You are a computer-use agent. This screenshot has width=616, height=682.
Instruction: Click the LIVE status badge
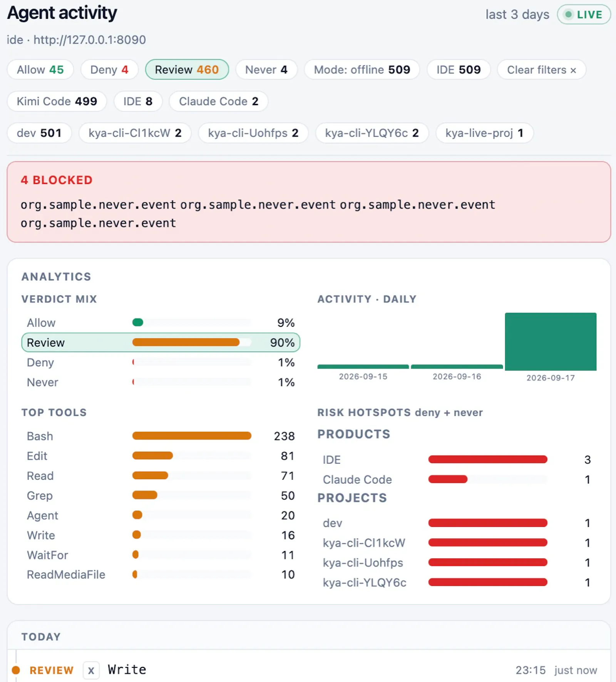[x=584, y=15]
